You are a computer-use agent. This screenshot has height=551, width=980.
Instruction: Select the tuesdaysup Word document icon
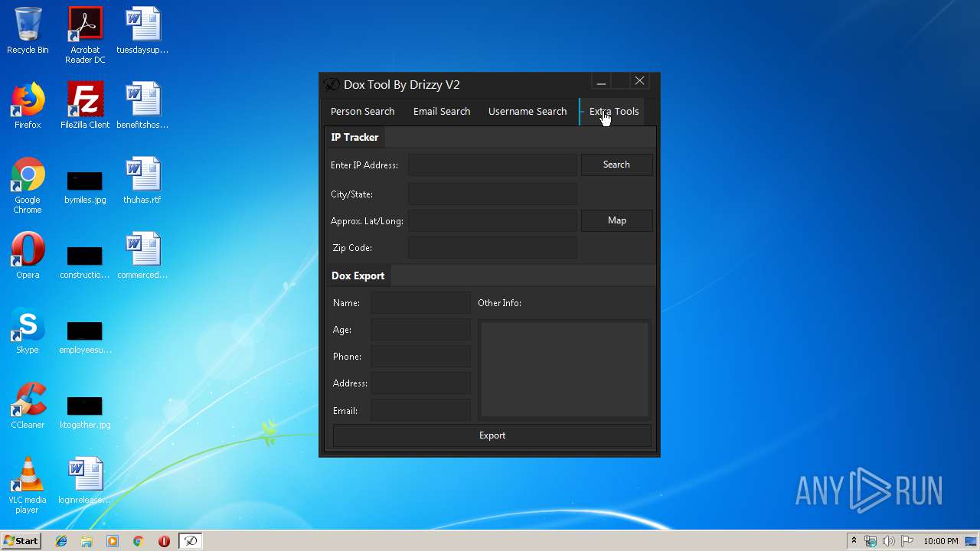point(142,31)
